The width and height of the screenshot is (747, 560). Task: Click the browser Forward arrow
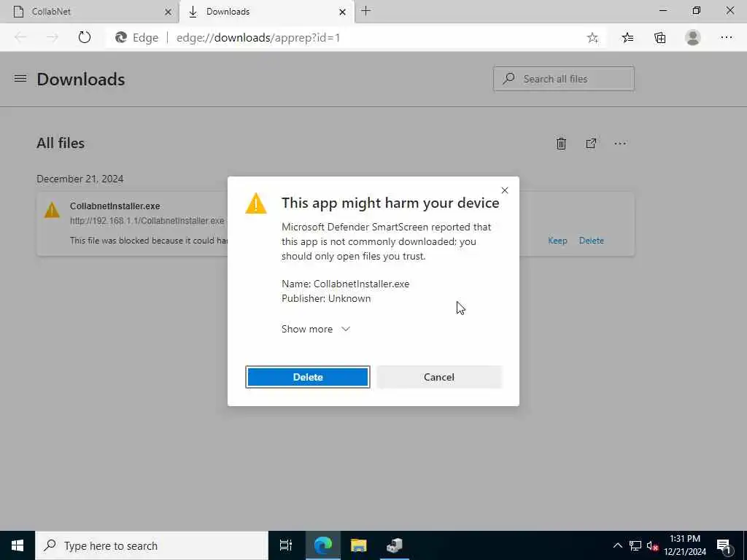(x=53, y=38)
